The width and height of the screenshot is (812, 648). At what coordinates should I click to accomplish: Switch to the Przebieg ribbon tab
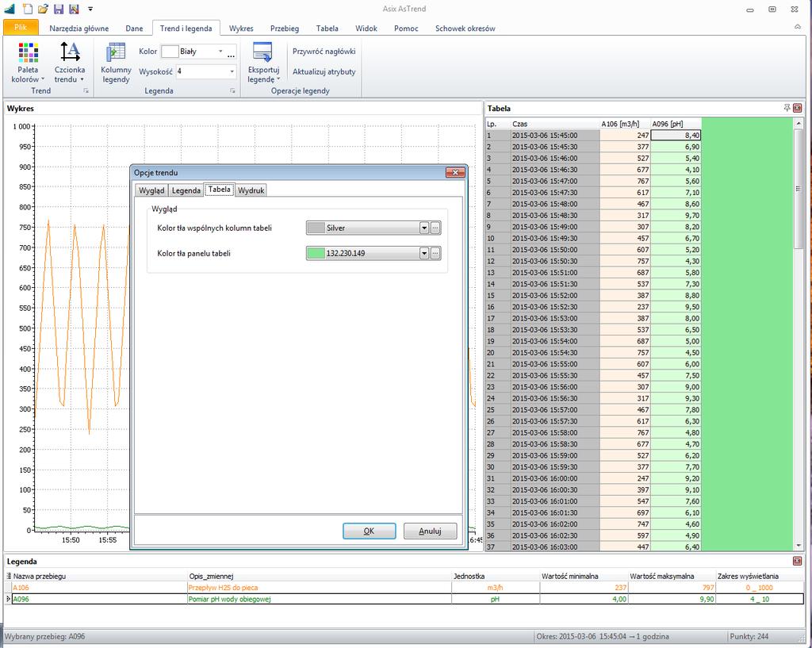(x=285, y=29)
